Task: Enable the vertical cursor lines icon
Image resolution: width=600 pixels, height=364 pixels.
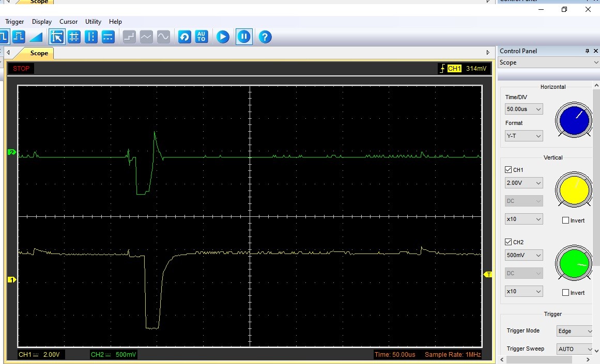Action: (x=91, y=37)
